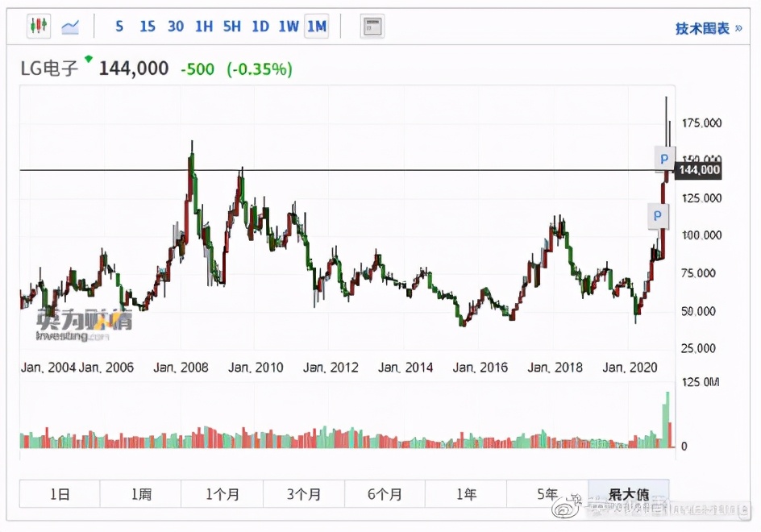Select the 15 minute interval
Screen dimensions: 761x532
pyautogui.click(x=148, y=27)
